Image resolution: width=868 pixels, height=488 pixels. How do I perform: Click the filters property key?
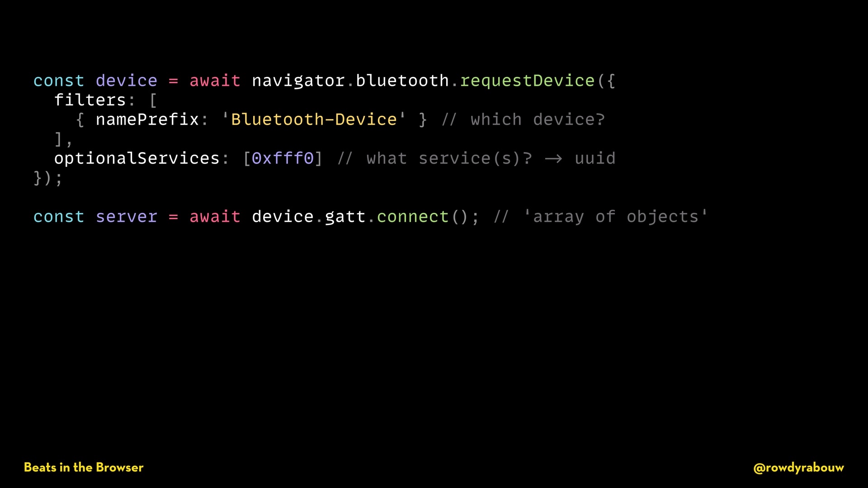pyautogui.click(x=90, y=100)
